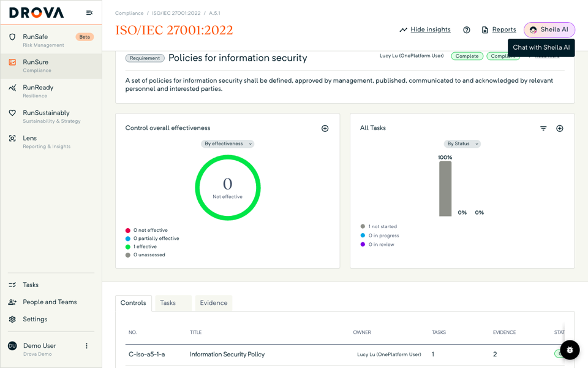Image resolution: width=588 pixels, height=368 pixels.
Task: Open Information Security Policy row title
Action: click(227, 354)
